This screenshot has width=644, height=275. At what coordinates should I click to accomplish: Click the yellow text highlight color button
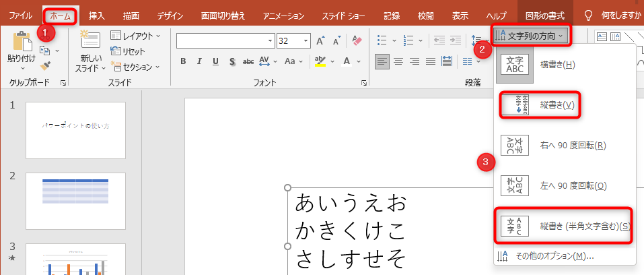(319, 61)
